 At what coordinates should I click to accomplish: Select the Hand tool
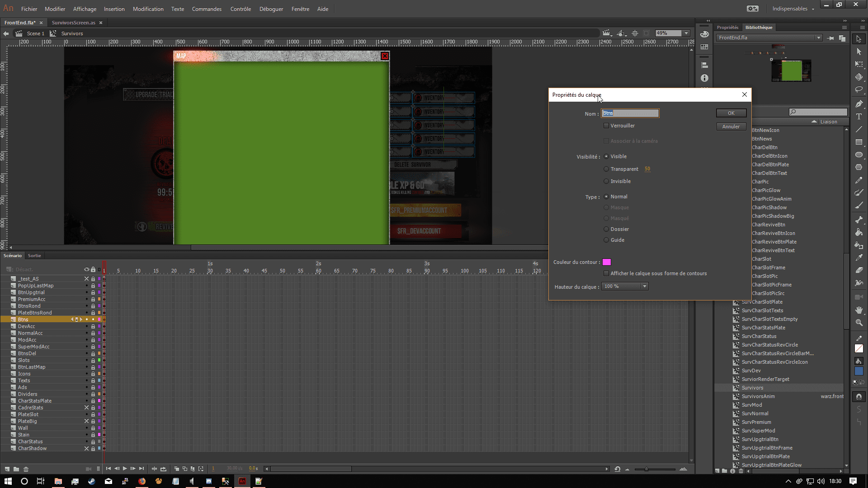tap(859, 310)
